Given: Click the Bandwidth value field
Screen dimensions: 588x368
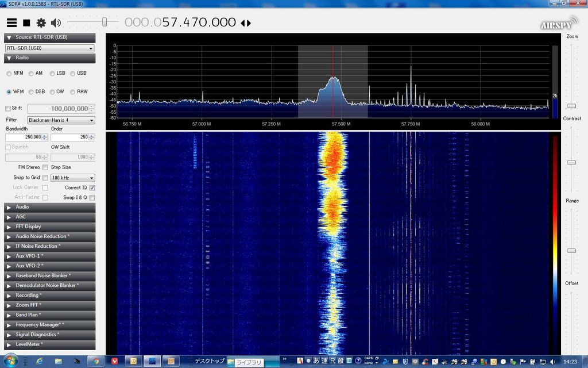Looking at the screenshot, I should click(24, 137).
